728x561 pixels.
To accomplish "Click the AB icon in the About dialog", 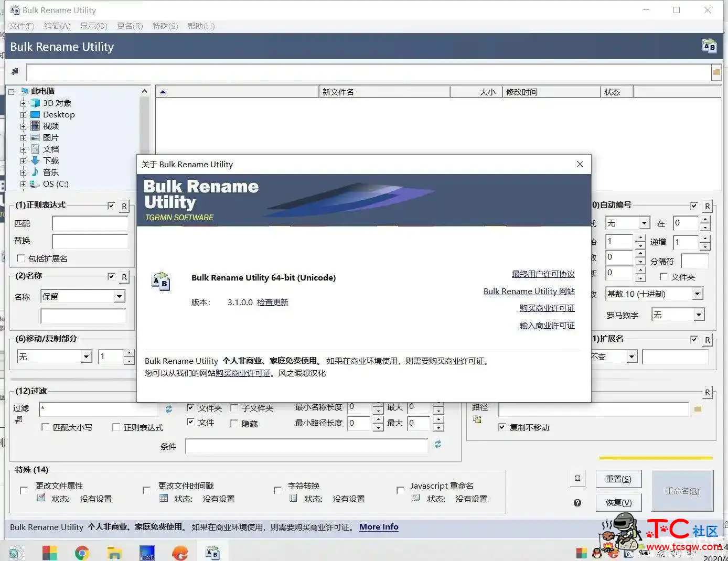I will [x=160, y=282].
